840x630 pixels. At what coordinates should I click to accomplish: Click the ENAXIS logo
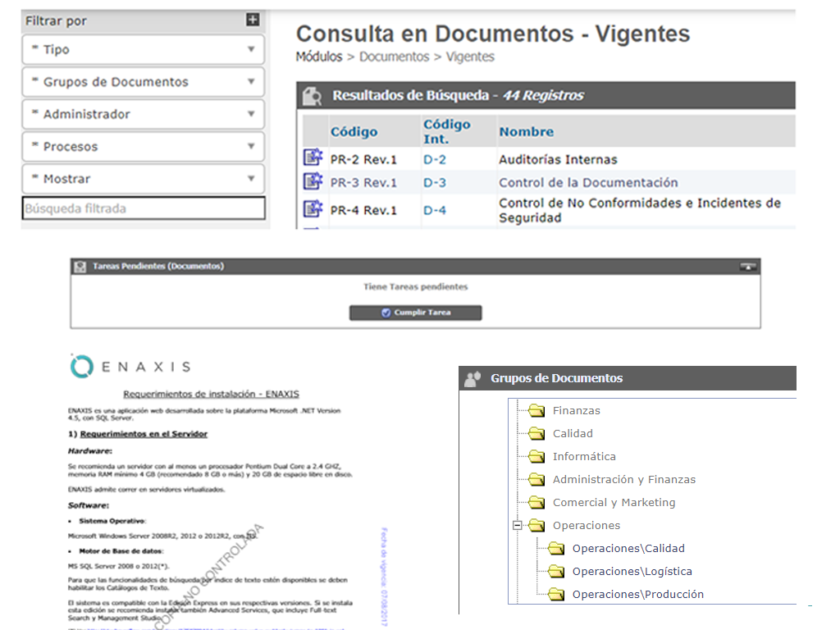130,367
